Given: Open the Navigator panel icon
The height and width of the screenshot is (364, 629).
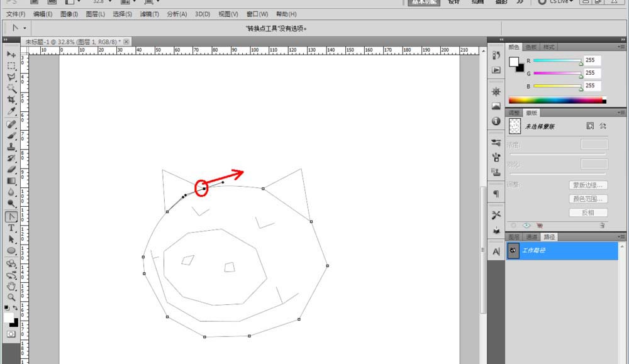Looking at the screenshot, I should point(496,91).
